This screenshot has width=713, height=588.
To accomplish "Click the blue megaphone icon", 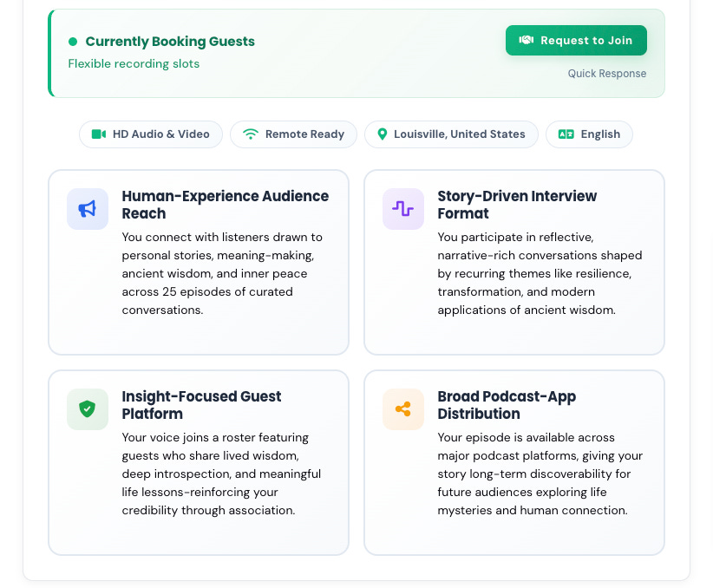I will pos(88,209).
